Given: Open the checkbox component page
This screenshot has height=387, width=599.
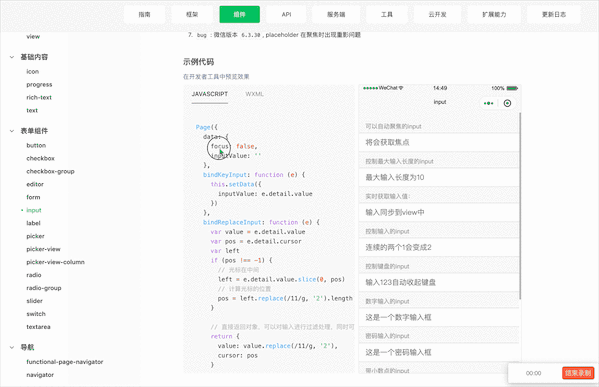Looking at the screenshot, I should (x=40, y=158).
